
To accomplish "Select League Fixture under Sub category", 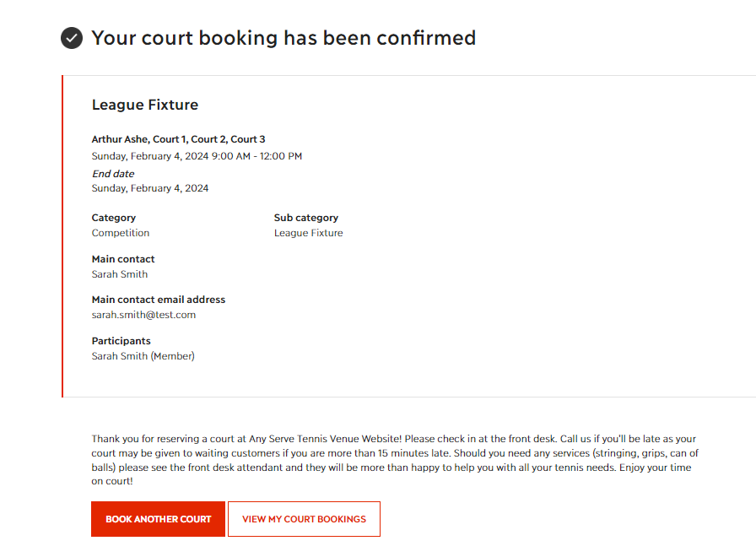I will coord(309,233).
